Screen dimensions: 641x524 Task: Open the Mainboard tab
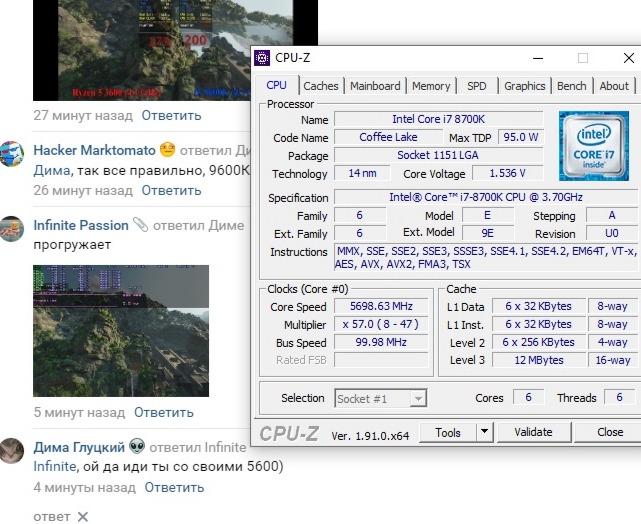point(375,86)
